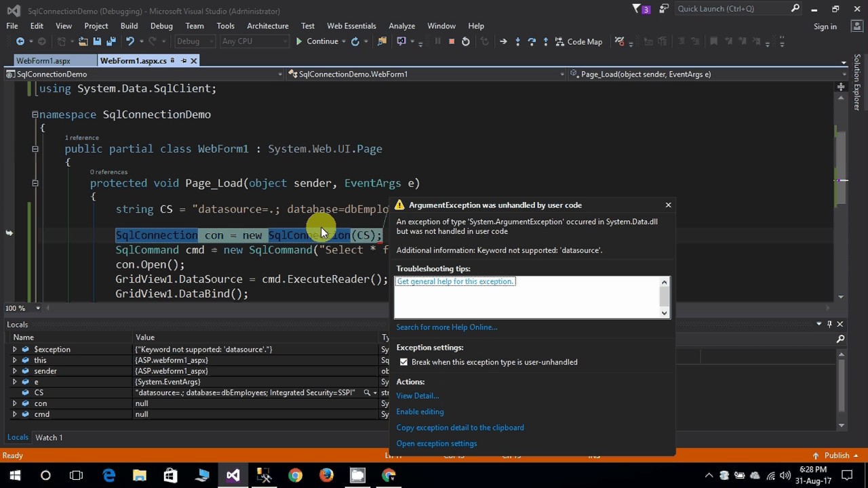Expand the 'this' variable in Locals
This screenshot has height=488, width=868.
[14, 361]
